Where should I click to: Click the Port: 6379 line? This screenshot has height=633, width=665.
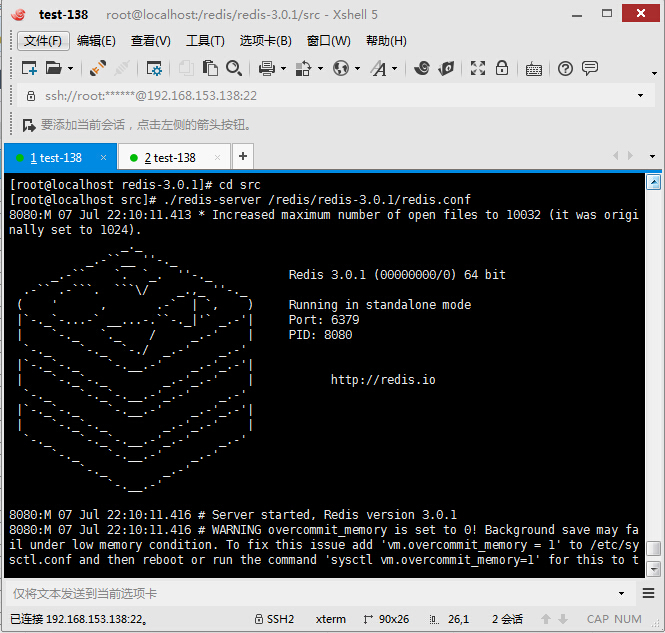324,319
